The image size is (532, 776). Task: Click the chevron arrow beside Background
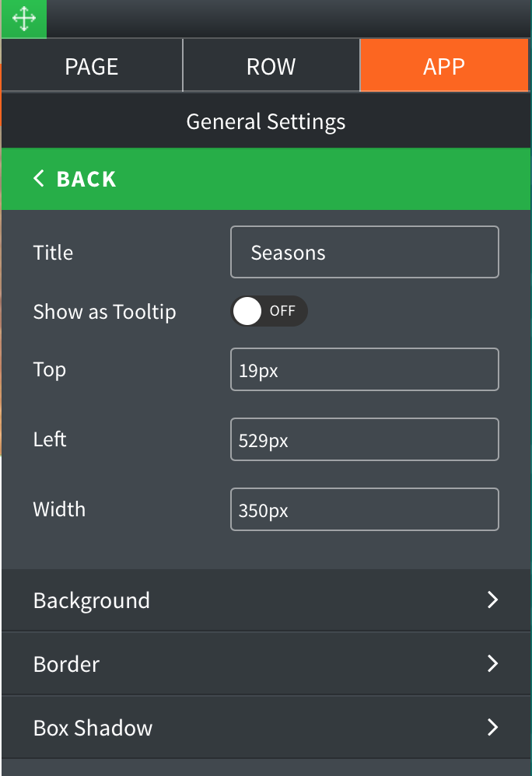point(492,600)
